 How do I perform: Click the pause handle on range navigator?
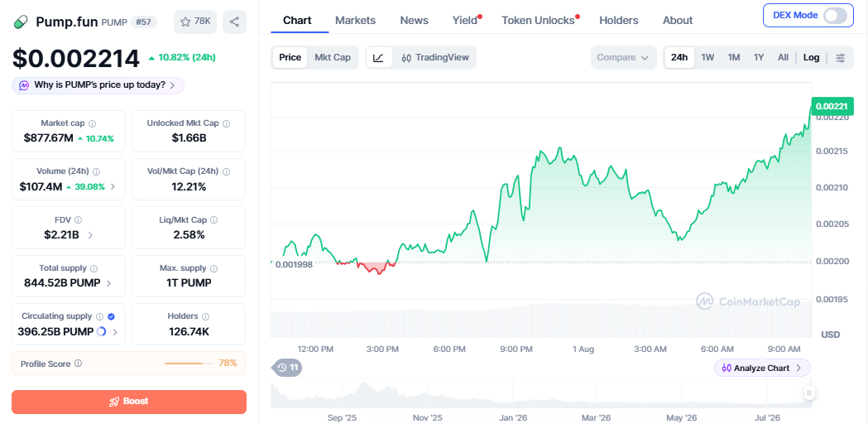point(809,393)
